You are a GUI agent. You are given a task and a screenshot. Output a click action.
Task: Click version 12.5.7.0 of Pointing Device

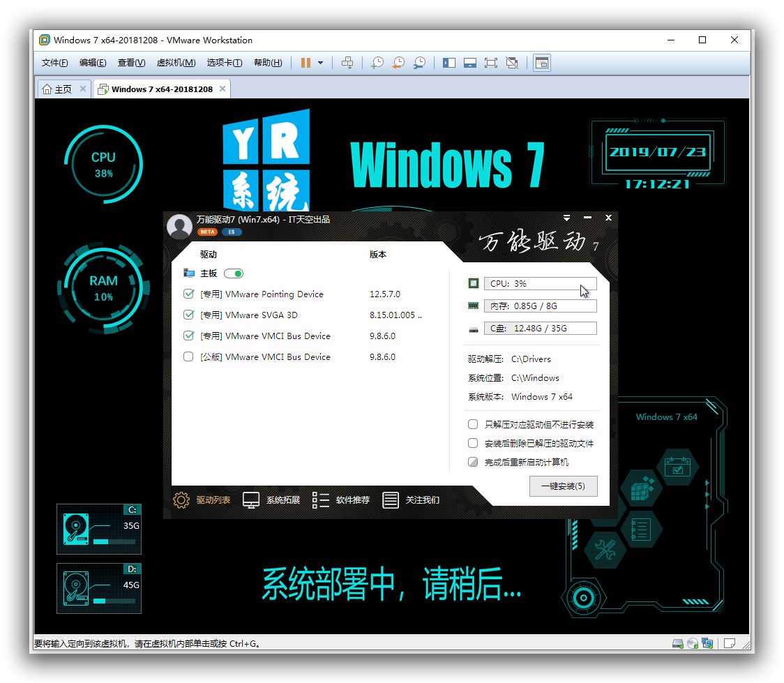pos(384,294)
